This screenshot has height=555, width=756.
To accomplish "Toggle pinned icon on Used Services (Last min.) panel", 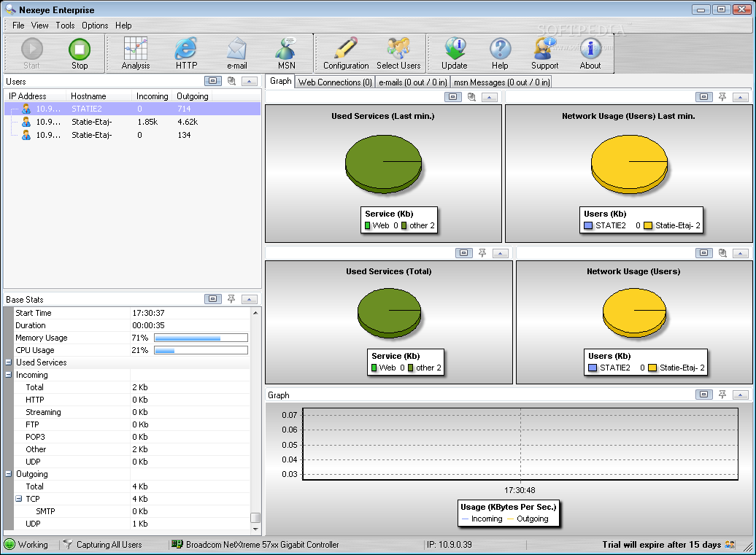I will 471,97.
